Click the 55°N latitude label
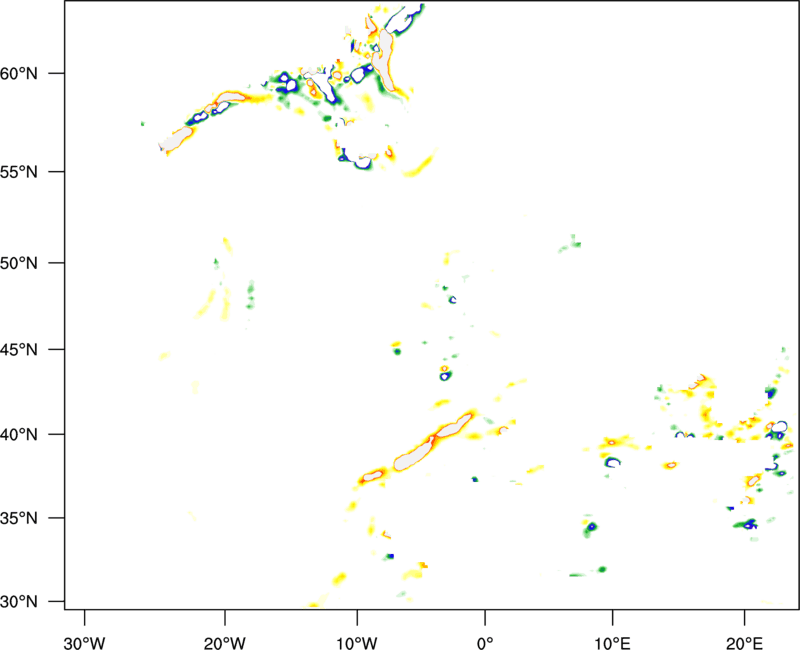Screen dimensions: 800x650 pyautogui.click(x=19, y=172)
